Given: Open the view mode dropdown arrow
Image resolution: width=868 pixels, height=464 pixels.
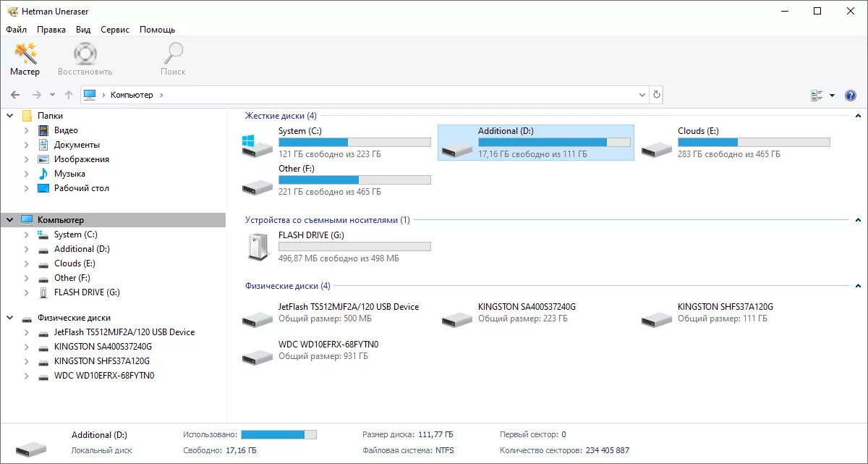Looking at the screenshot, I should pyautogui.click(x=832, y=96).
